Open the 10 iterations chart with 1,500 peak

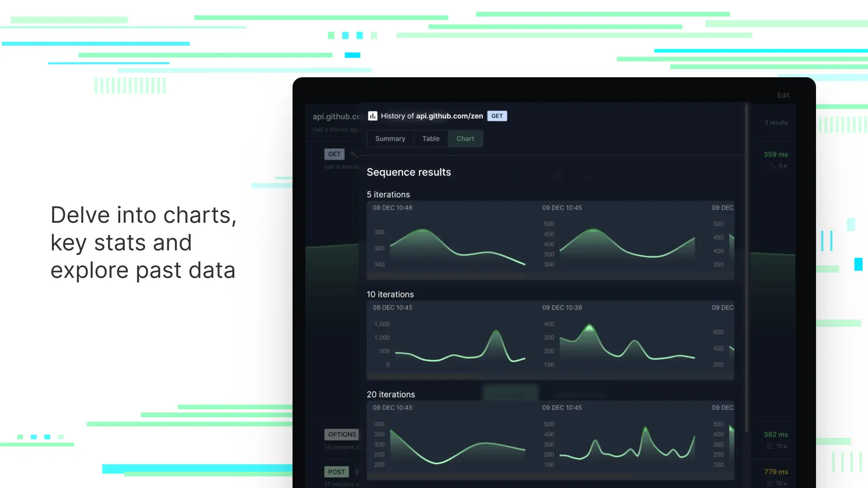pos(449,340)
